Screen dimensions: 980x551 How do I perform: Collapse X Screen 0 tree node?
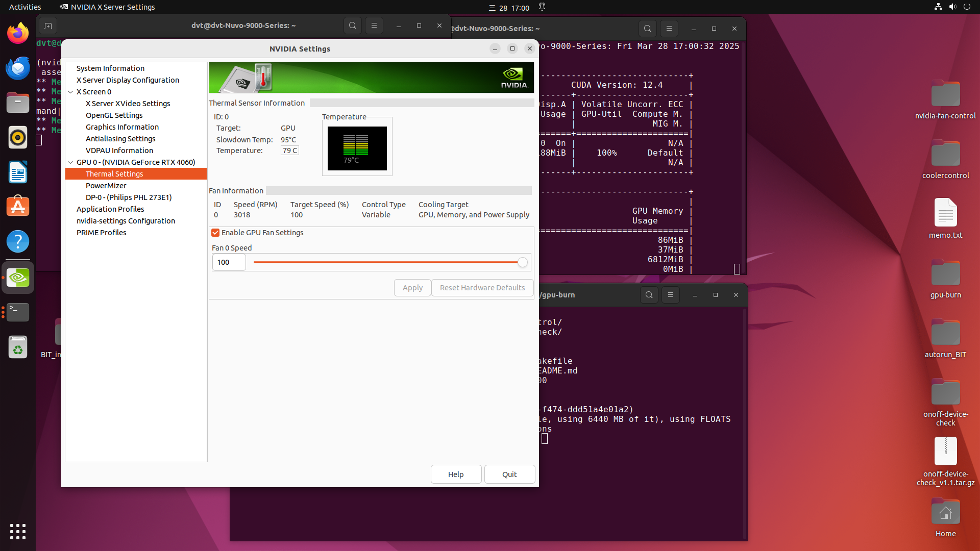(x=70, y=92)
